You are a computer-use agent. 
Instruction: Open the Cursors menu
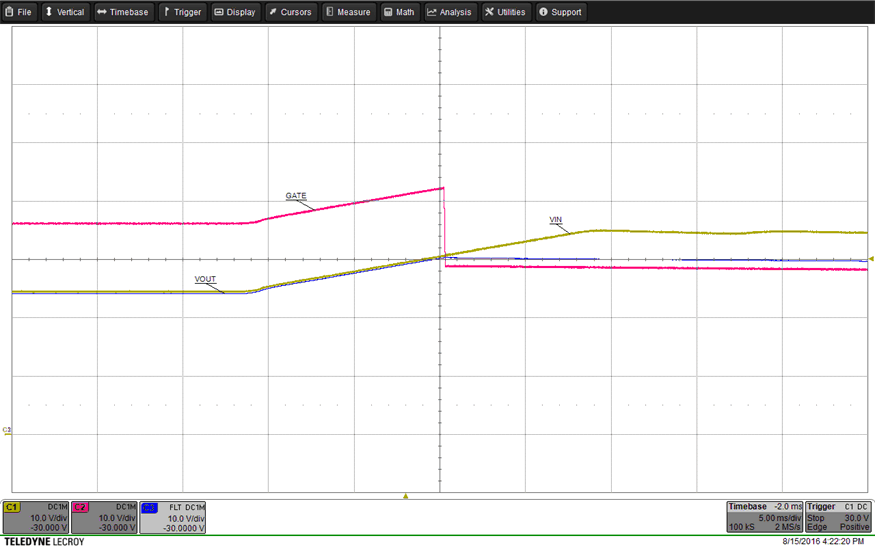291,12
